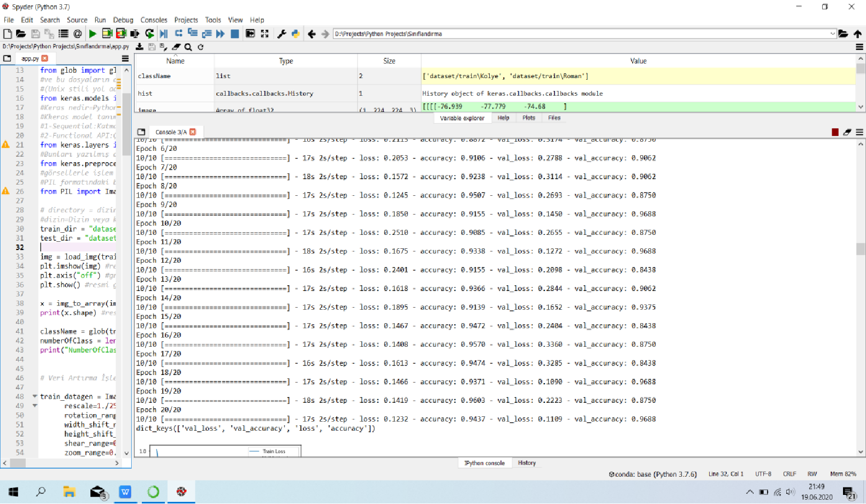
Task: Sort variables by Size column
Action: (x=389, y=61)
